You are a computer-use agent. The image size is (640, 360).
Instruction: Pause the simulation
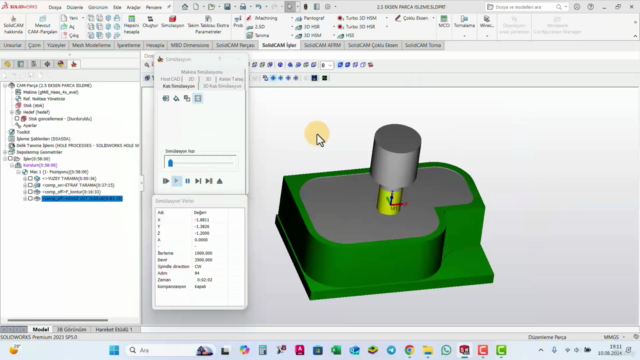(x=187, y=181)
